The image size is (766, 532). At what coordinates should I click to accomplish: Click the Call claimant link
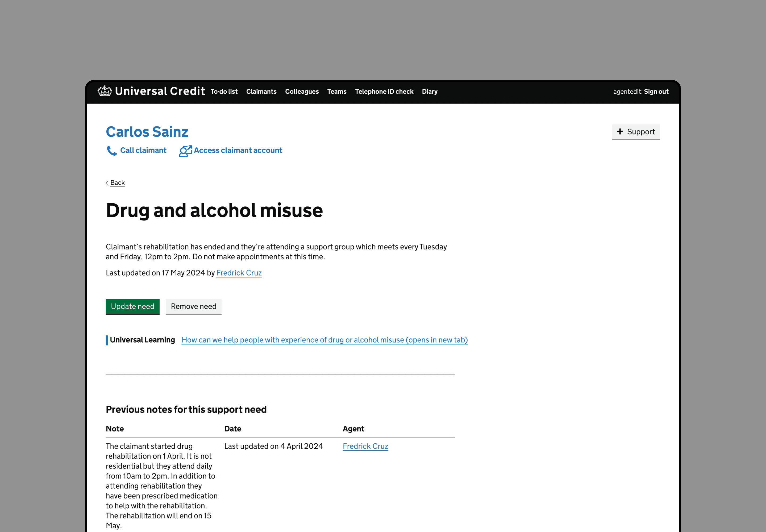click(143, 150)
